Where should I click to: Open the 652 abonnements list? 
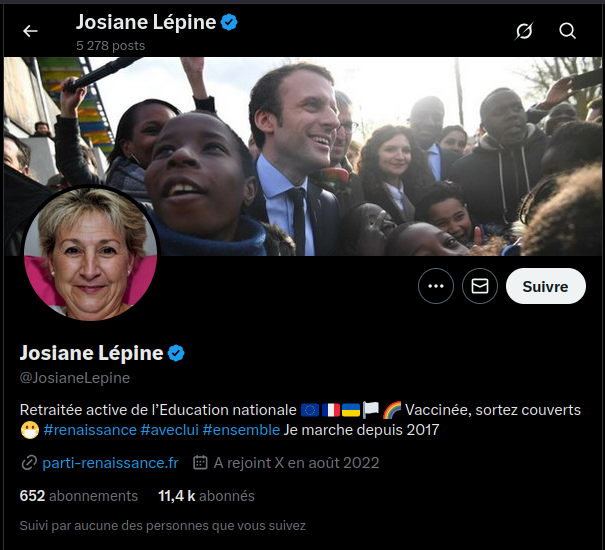pyautogui.click(x=79, y=496)
